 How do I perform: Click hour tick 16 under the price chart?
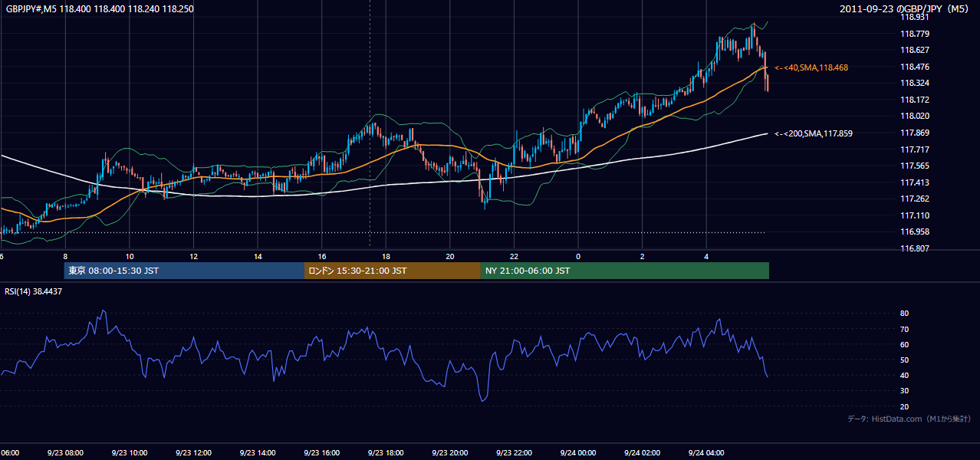pyautogui.click(x=322, y=256)
